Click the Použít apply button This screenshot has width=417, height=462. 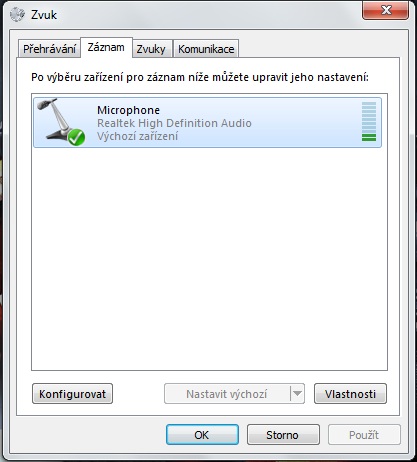(x=364, y=435)
